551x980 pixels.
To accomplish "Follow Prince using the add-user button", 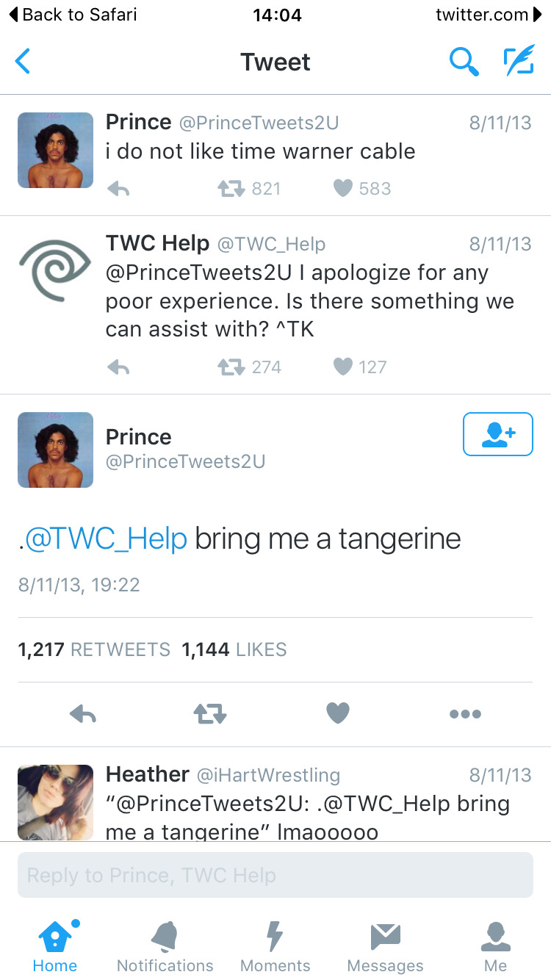I will (498, 434).
